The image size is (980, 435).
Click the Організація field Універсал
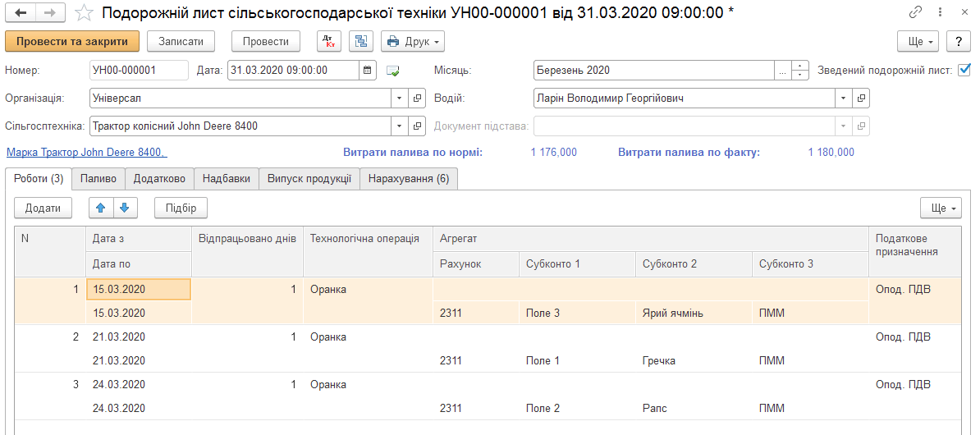coord(240,98)
